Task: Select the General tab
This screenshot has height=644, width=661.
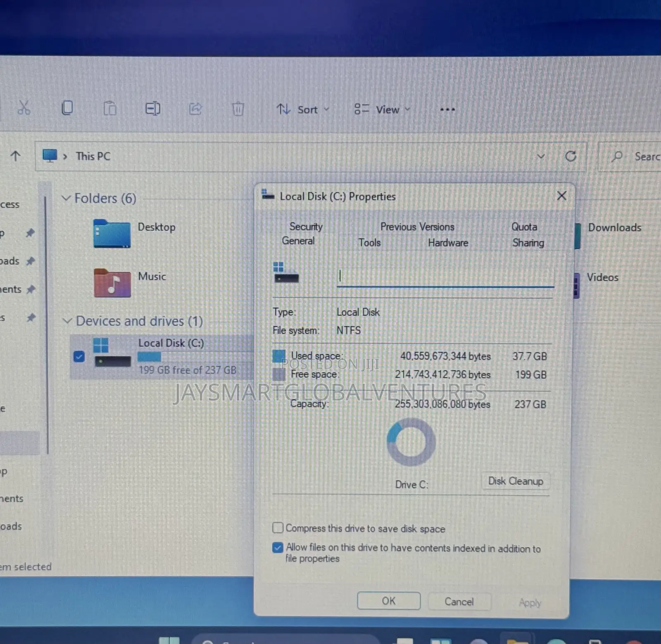Action: click(x=298, y=241)
